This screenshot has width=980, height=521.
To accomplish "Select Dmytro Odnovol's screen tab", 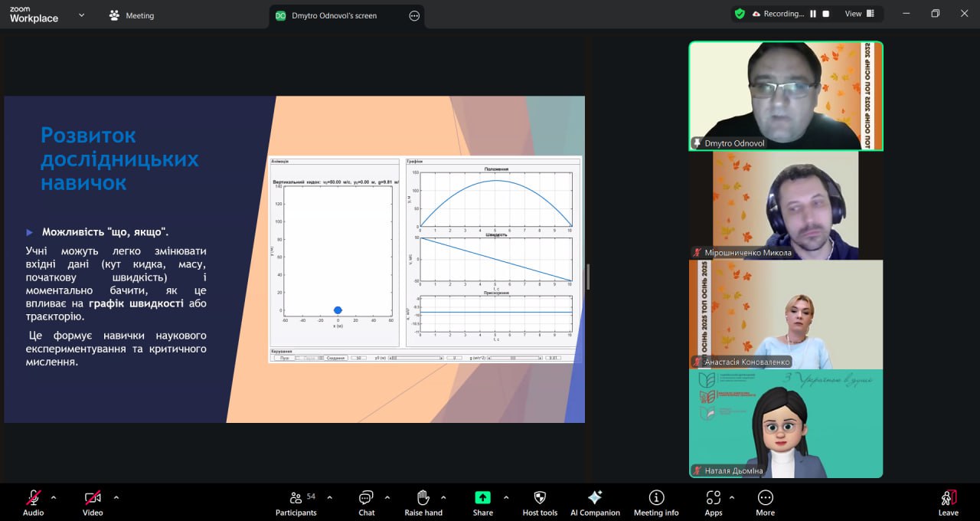I will tap(347, 15).
